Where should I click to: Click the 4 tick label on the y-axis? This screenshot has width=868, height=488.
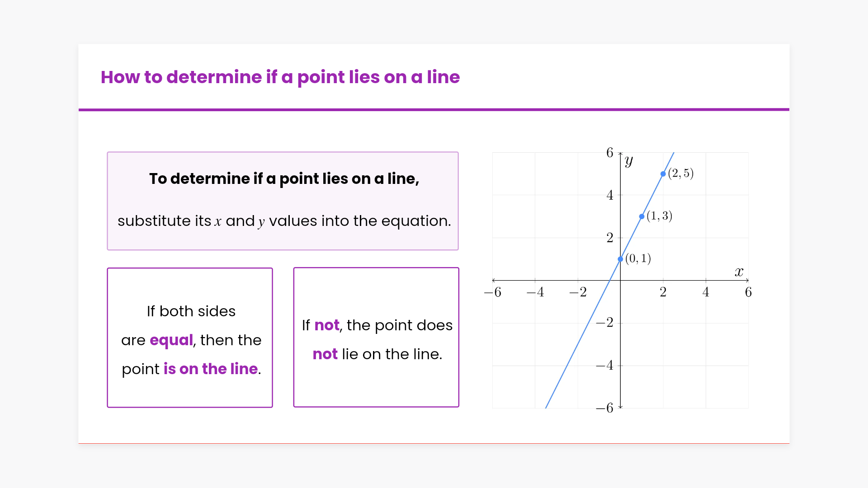(610, 195)
